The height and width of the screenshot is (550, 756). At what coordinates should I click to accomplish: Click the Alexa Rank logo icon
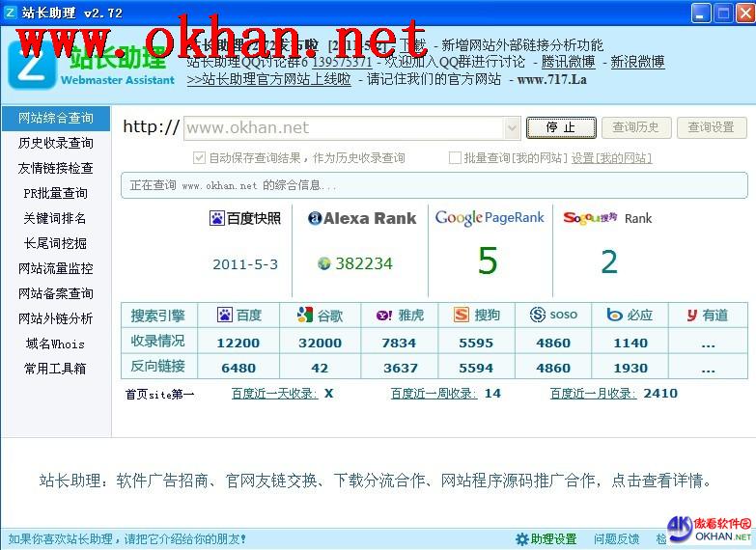coord(315,218)
